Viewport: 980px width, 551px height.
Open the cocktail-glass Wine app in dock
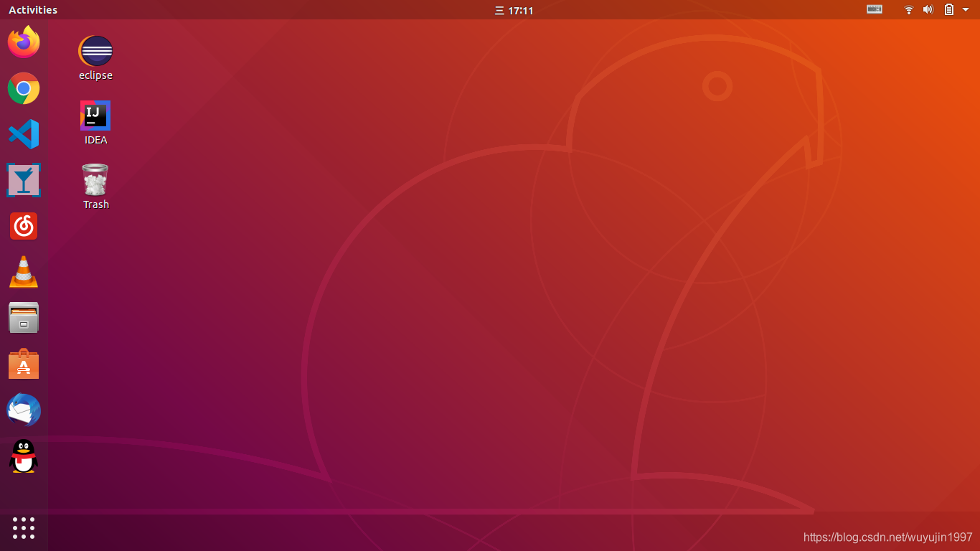click(x=24, y=180)
